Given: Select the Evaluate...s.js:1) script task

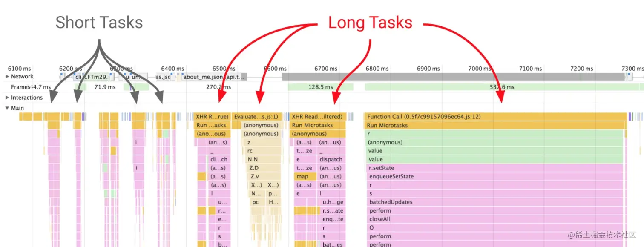Looking at the screenshot, I should coord(257,117).
